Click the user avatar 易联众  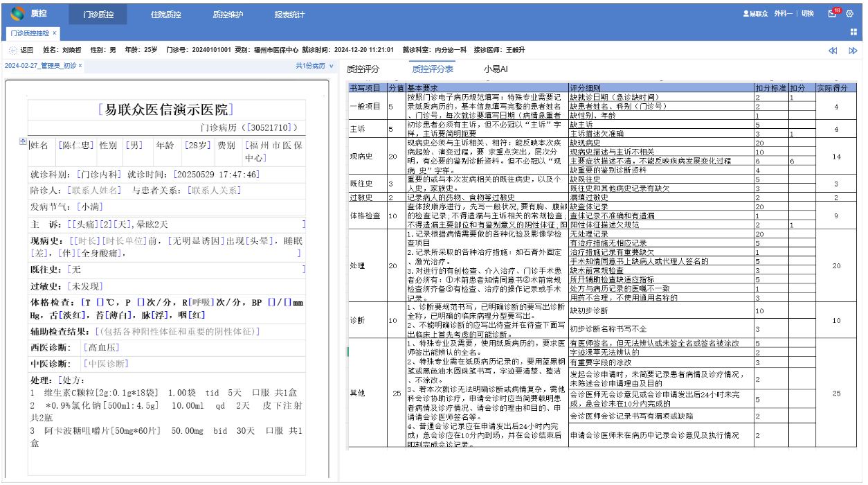(x=755, y=14)
